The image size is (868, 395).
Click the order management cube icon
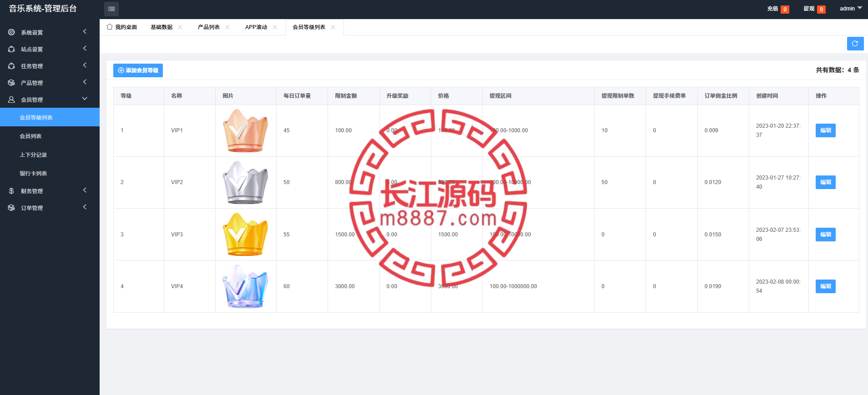pyautogui.click(x=11, y=208)
